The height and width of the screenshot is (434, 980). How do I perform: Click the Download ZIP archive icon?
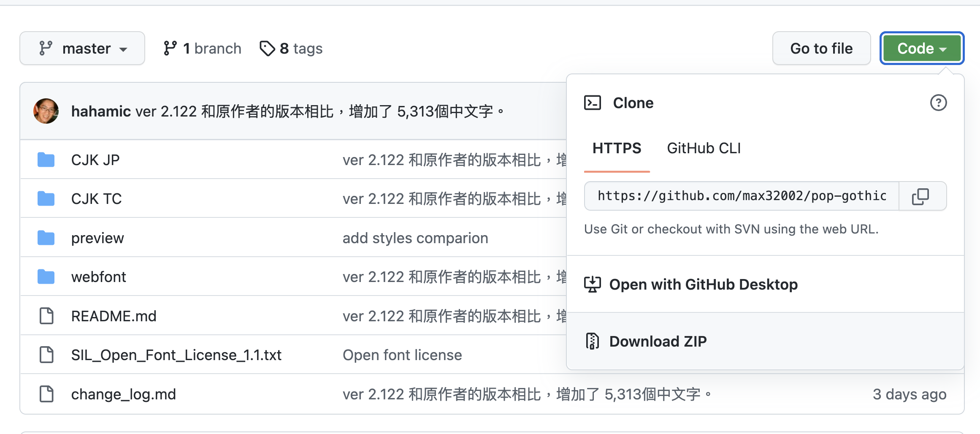click(x=592, y=341)
